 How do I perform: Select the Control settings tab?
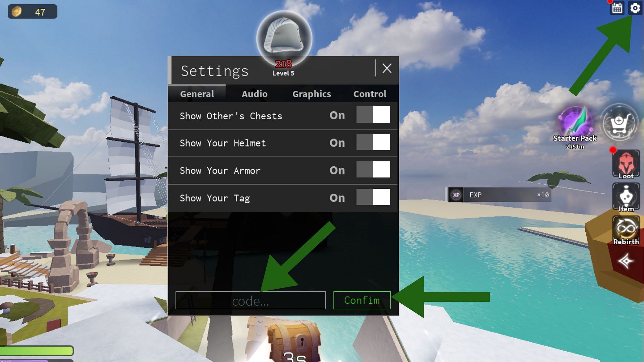(x=369, y=94)
